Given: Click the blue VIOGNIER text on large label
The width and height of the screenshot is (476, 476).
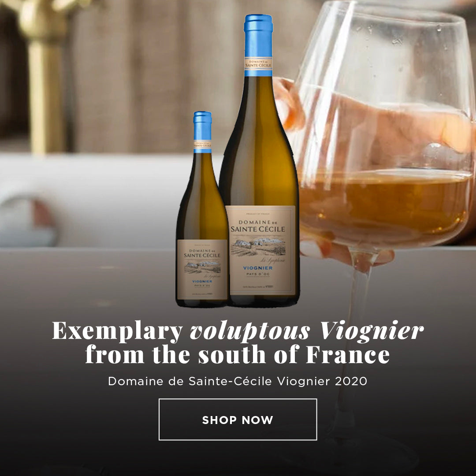Looking at the screenshot, I should 258,268.
